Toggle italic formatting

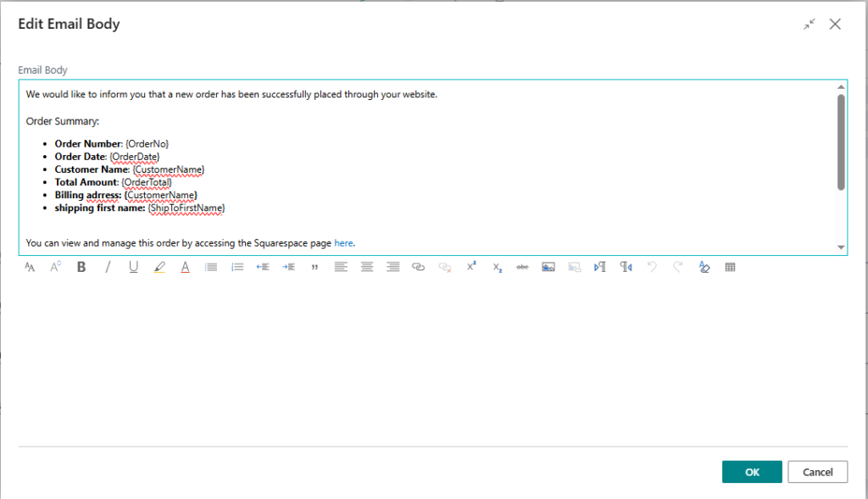pos(108,267)
